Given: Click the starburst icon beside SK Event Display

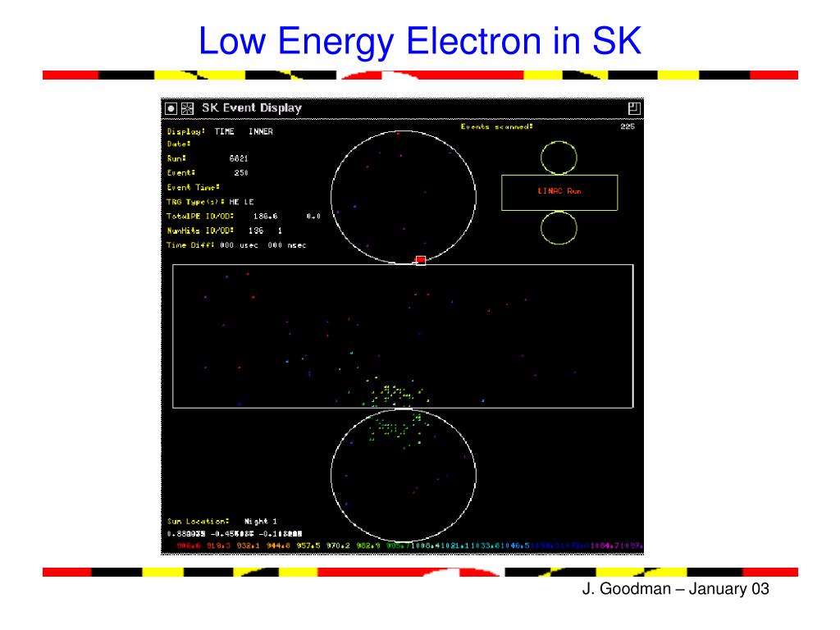Looking at the screenshot, I should [187, 109].
